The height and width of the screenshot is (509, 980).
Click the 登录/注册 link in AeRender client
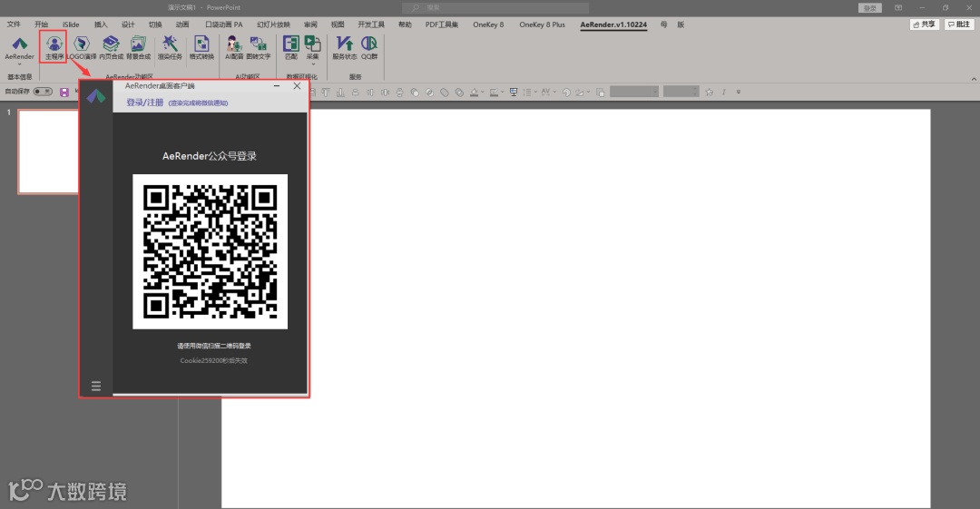pyautogui.click(x=145, y=103)
